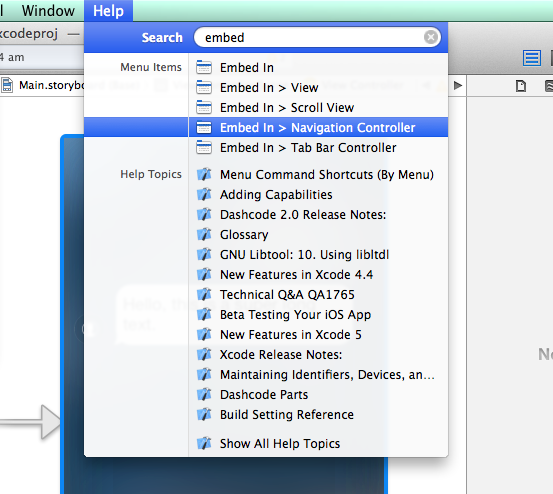Image resolution: width=553 pixels, height=494 pixels.
Task: Close the Help menu in menu bar
Action: click(108, 11)
